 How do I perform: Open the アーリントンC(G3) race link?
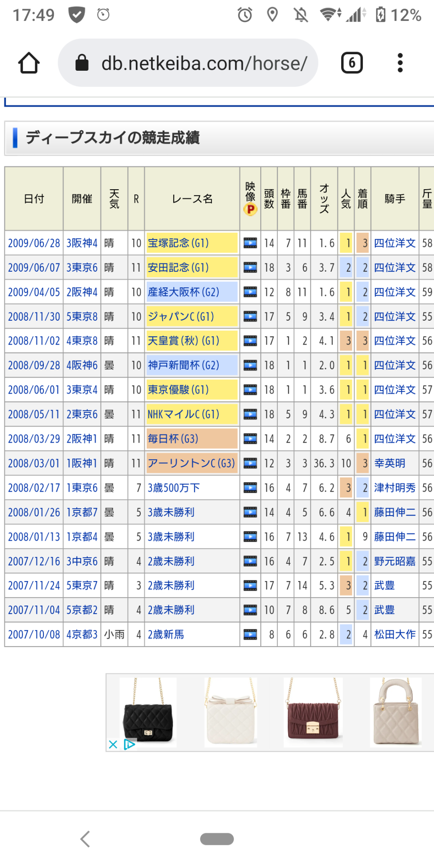(191, 464)
